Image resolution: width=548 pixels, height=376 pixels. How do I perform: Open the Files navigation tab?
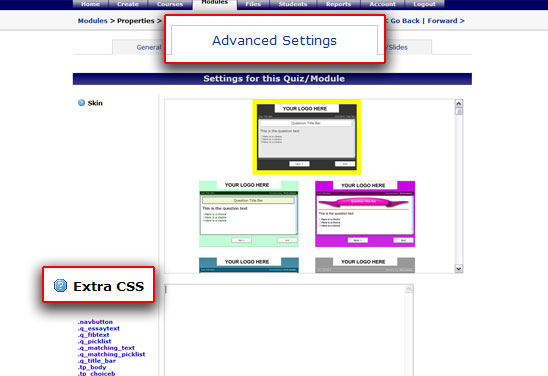click(x=253, y=4)
